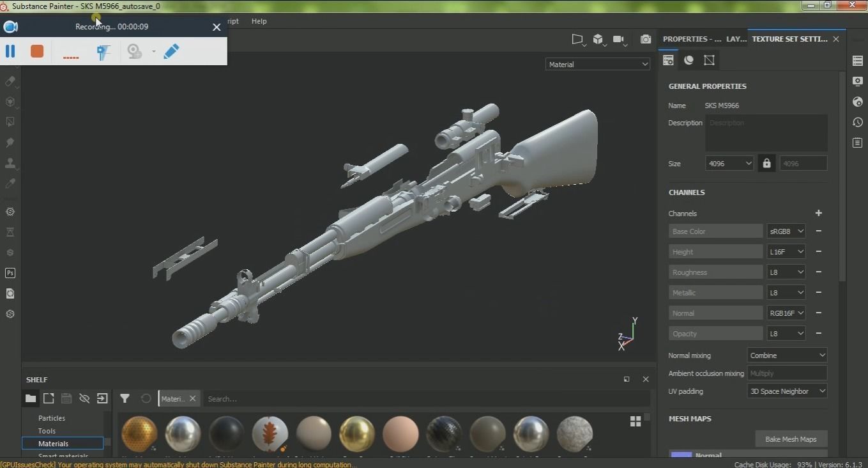Image resolution: width=868 pixels, height=468 pixels.
Task: Open the video camera settings icon
Action: click(x=619, y=40)
